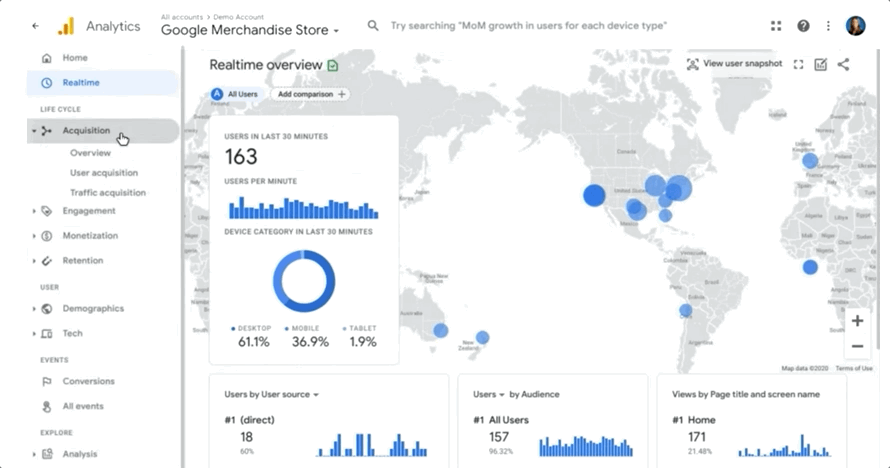Click the Tech devices icon
The image size is (890, 468).
point(47,334)
